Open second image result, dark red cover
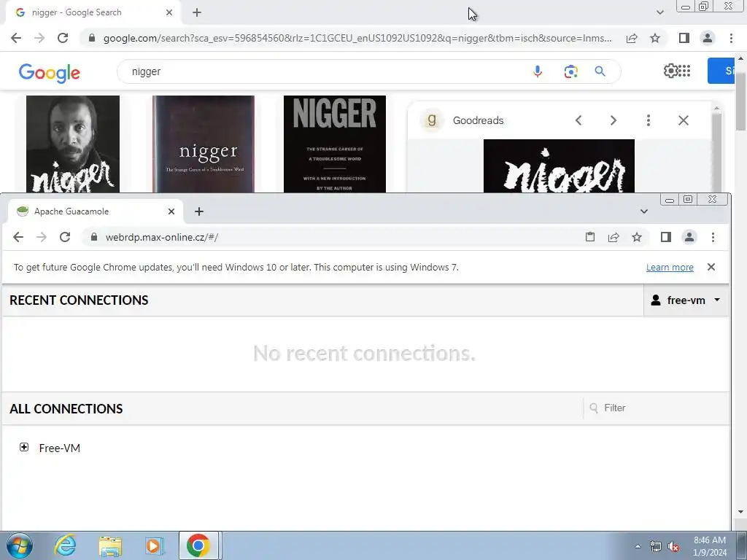Viewport: 747px width, 560px height. point(204,144)
